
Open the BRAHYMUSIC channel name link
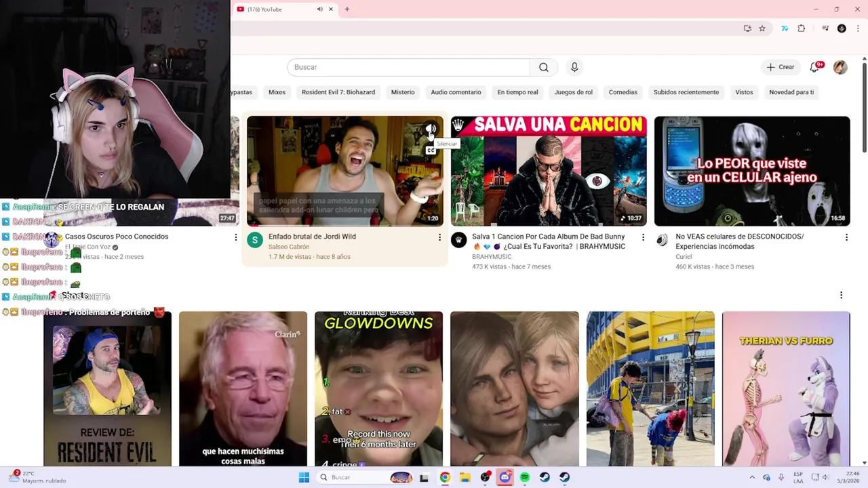click(492, 257)
